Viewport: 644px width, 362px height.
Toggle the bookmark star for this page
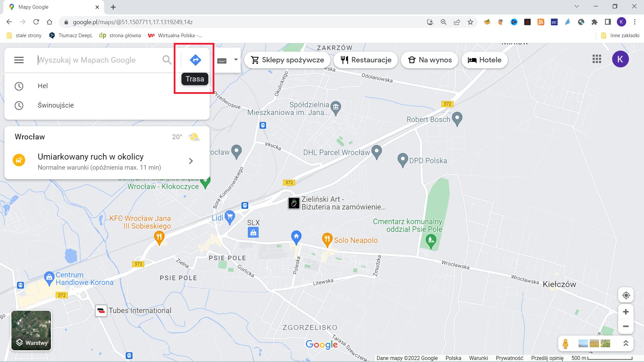pyautogui.click(x=470, y=22)
